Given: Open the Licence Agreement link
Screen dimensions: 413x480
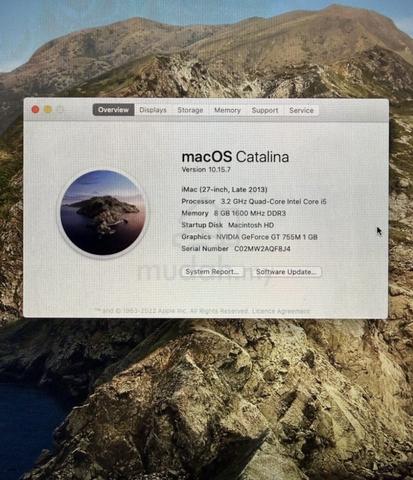Looking at the screenshot, I should [281, 311].
